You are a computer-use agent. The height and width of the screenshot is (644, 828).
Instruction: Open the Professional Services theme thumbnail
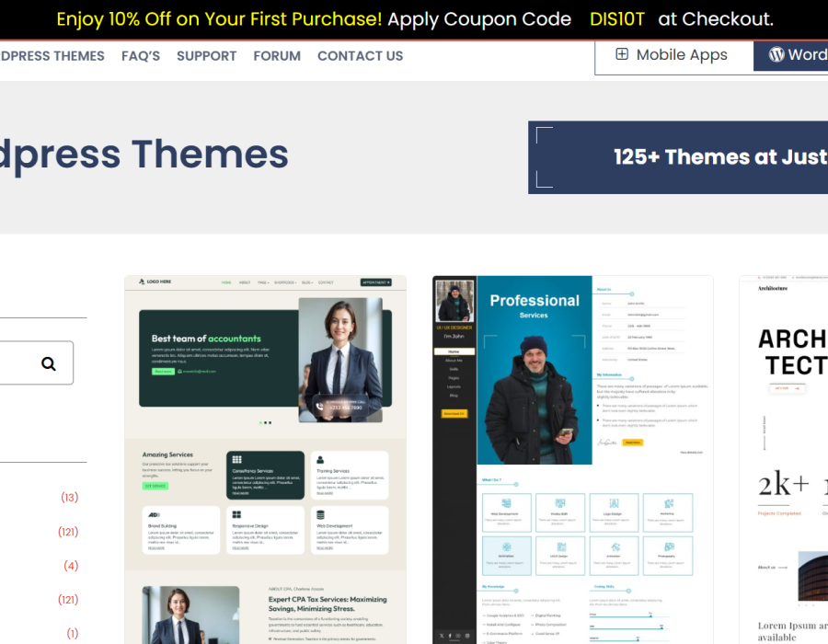pos(573,459)
